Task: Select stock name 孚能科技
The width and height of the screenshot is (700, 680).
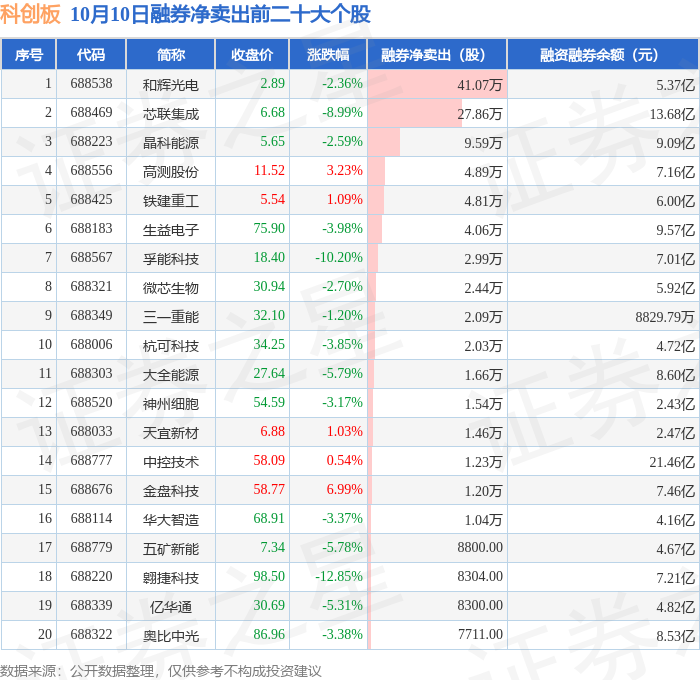Action: point(171,259)
